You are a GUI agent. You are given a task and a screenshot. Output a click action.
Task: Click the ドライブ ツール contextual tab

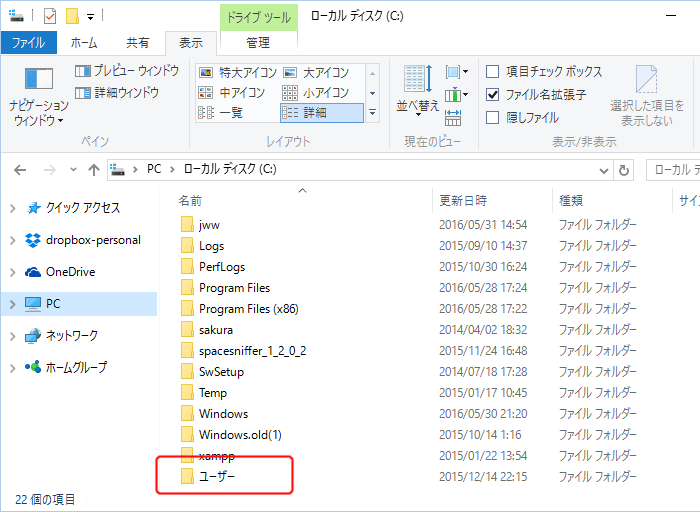[x=258, y=17]
